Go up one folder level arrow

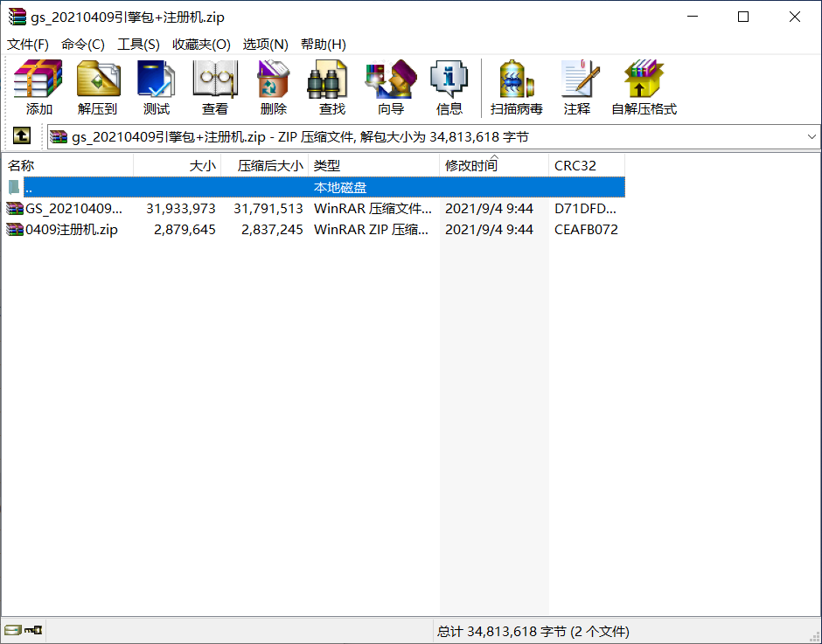coord(22,136)
